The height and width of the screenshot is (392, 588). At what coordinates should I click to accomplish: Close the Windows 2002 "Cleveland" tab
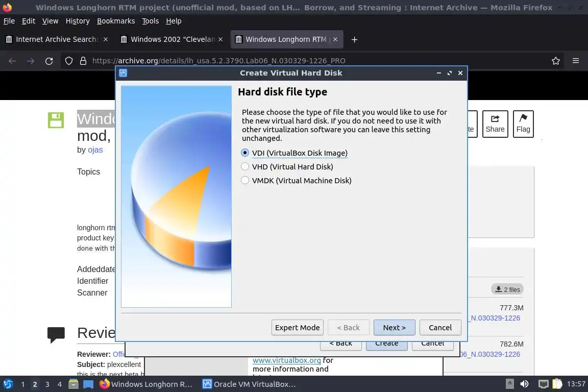point(220,39)
